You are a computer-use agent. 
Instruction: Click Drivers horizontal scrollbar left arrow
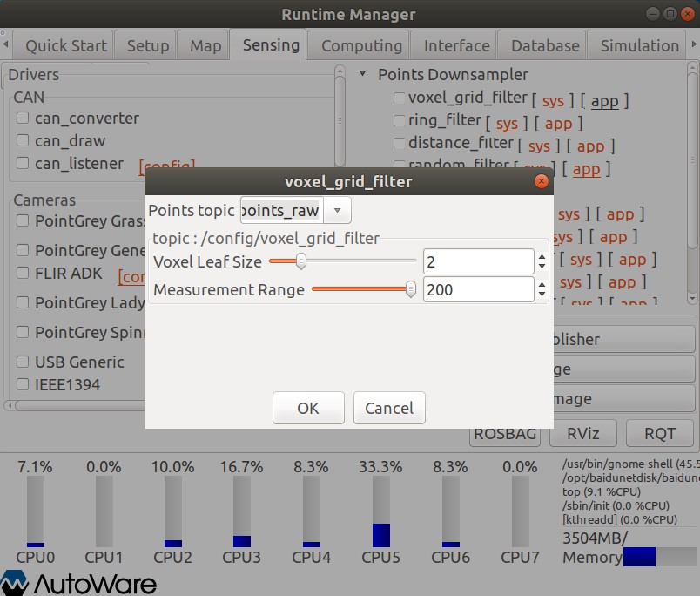pyautogui.click(x=10, y=405)
